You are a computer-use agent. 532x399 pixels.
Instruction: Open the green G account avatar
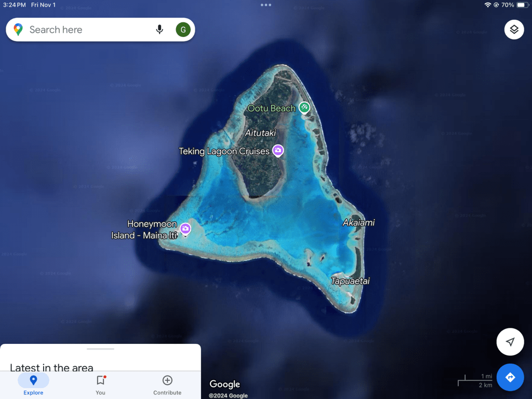(183, 30)
